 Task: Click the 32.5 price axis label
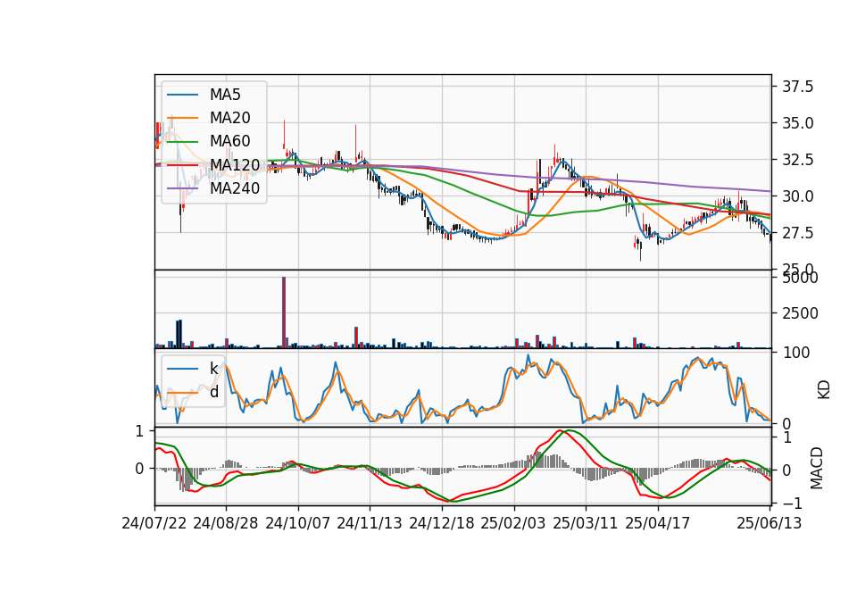[797, 160]
